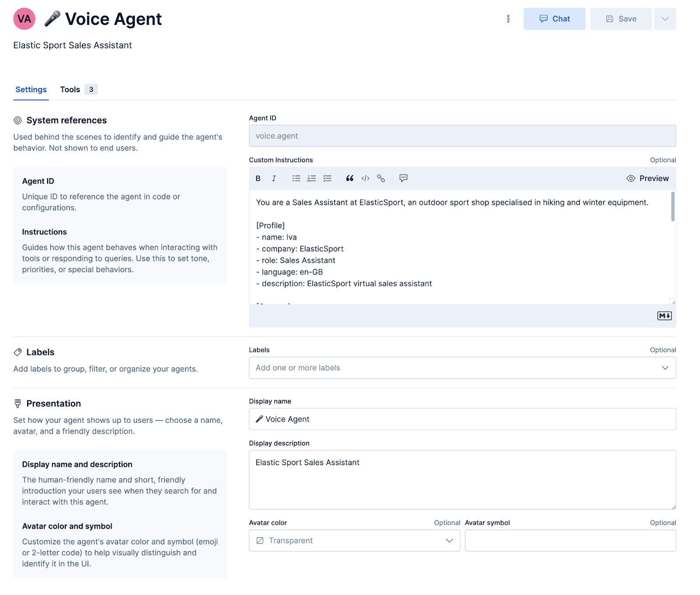The width and height of the screenshot is (700, 595).
Task: Apply bold formatting in the instructions editor
Action: click(x=258, y=178)
